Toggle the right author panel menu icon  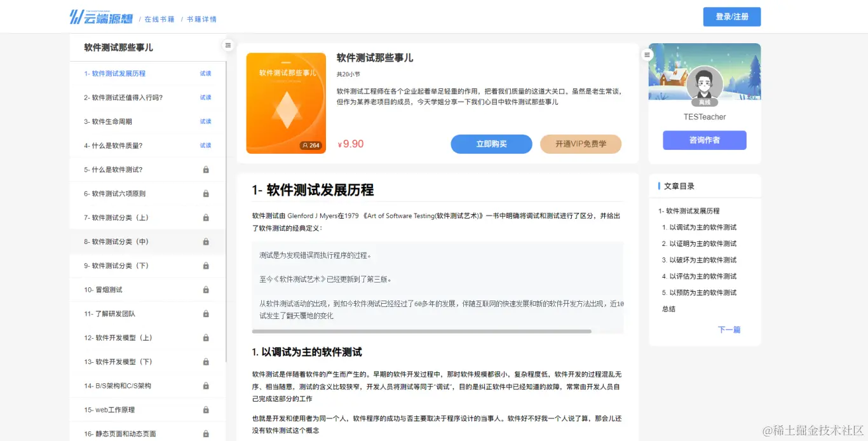648,55
